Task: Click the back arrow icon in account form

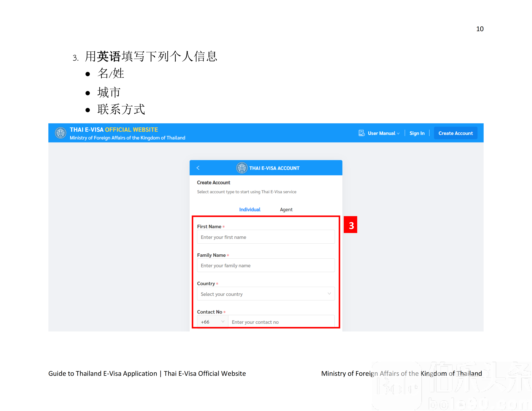Action: tap(198, 168)
